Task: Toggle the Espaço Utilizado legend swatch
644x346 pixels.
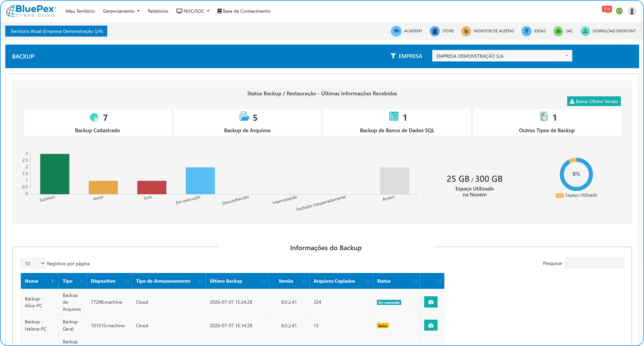Action: [x=560, y=195]
